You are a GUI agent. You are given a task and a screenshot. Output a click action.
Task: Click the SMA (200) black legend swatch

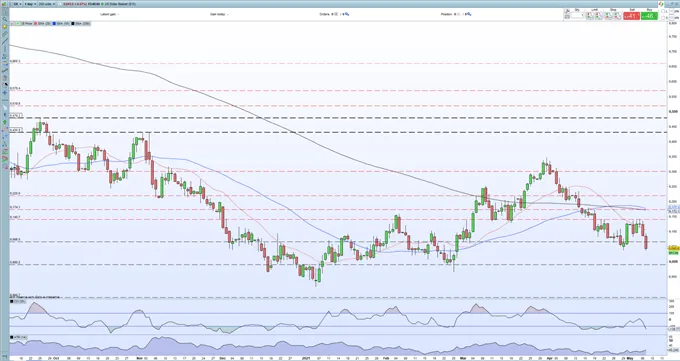[x=72, y=23]
